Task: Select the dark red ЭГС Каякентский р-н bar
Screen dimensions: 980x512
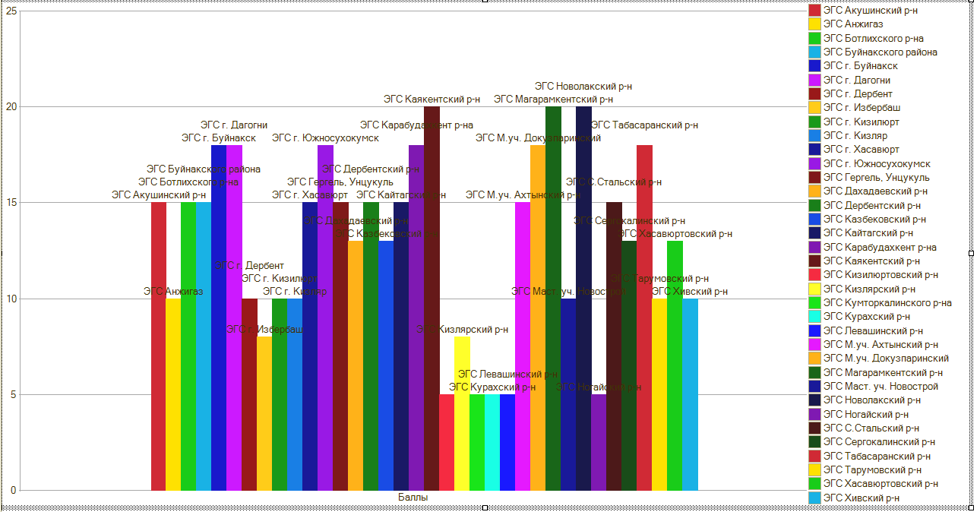Action: click(432, 304)
